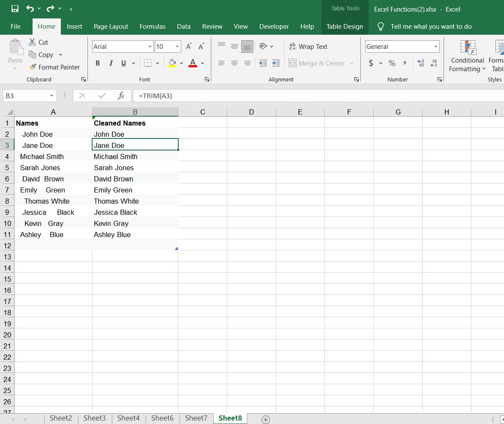Click the Insert Function fx icon

point(121,96)
